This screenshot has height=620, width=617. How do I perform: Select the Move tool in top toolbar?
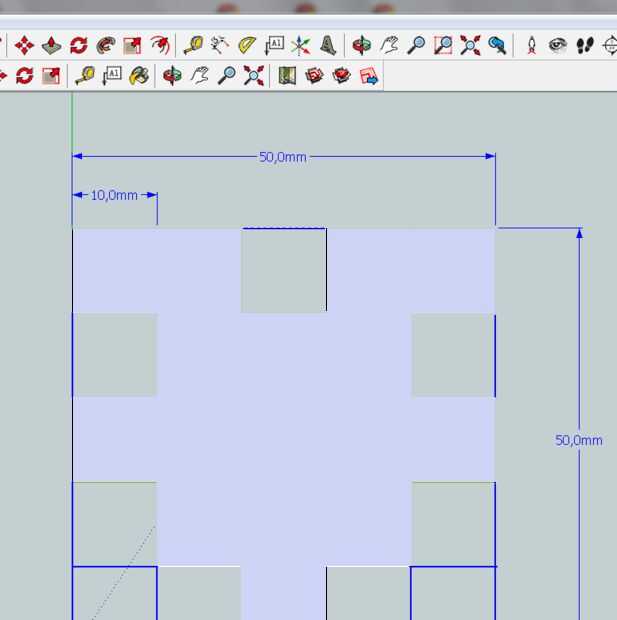click(24, 45)
